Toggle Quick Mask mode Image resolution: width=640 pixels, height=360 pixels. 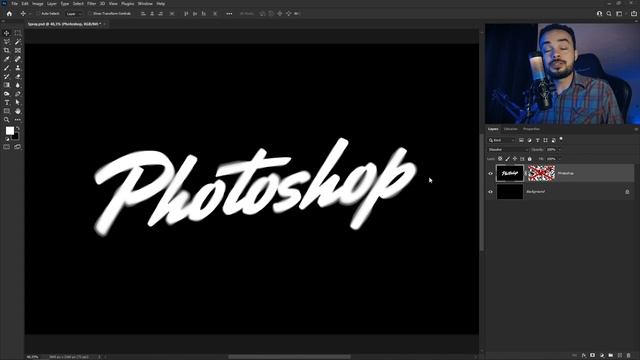click(7, 147)
